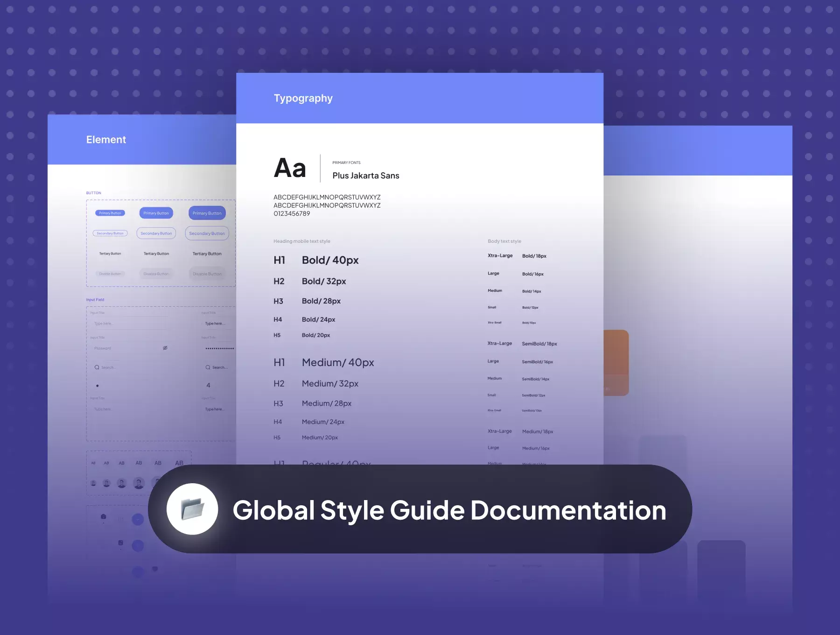Click the BUTTON section label
The width and height of the screenshot is (840, 635).
tap(93, 193)
